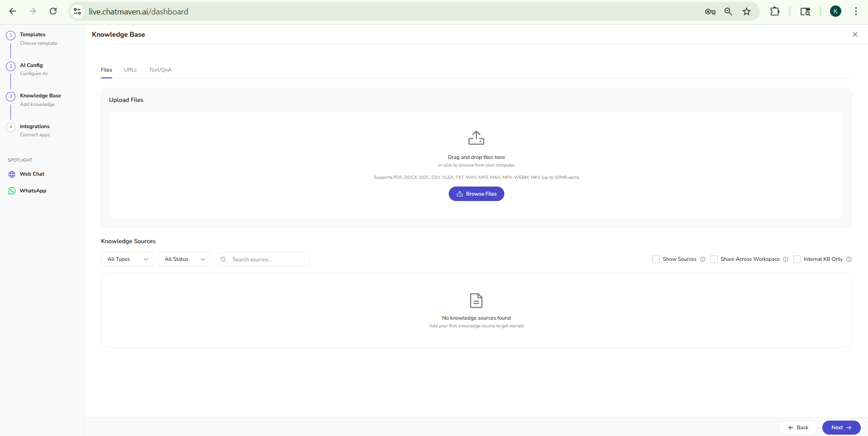Switch to the URLs tab
Image resolution: width=868 pixels, height=436 pixels.
[x=130, y=70]
